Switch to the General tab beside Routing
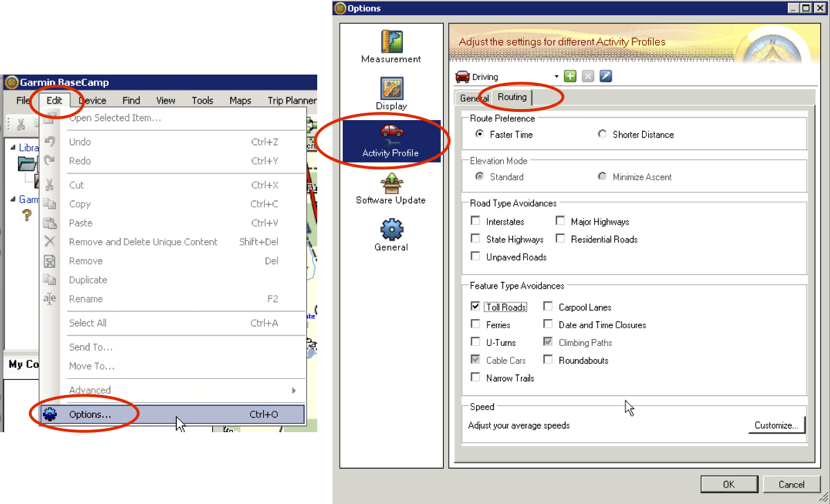The image size is (830, 504). [x=474, y=98]
